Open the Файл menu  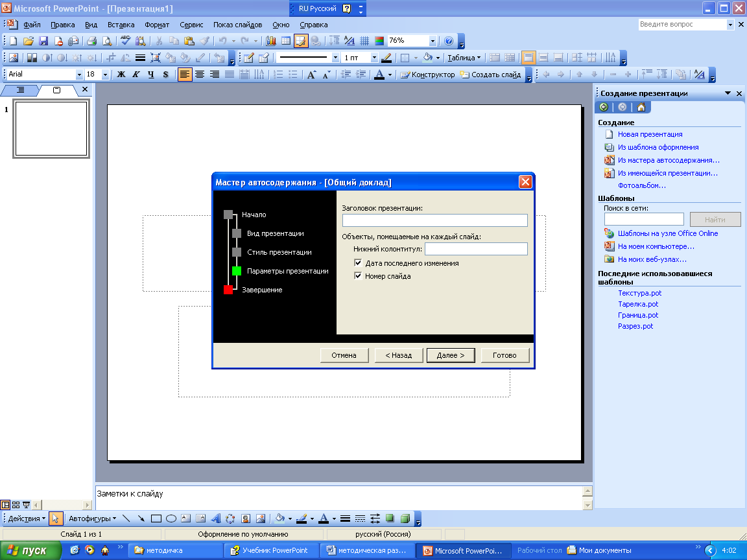[32, 25]
